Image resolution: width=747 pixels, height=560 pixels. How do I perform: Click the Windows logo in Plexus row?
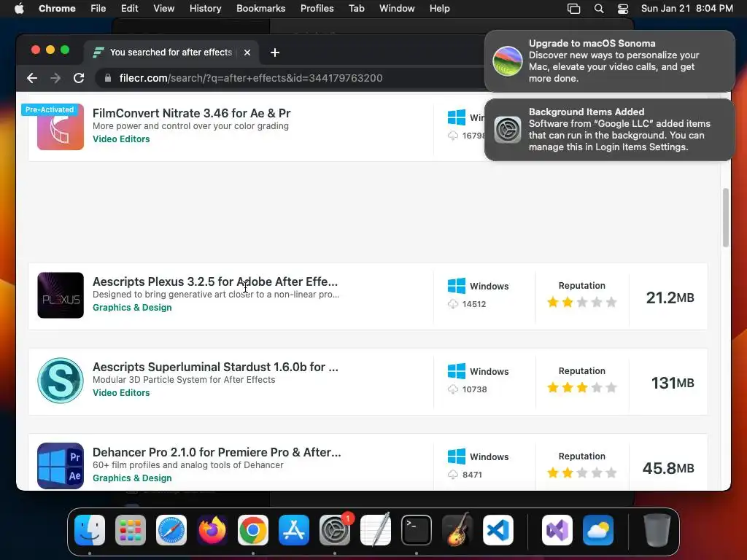pos(457,286)
